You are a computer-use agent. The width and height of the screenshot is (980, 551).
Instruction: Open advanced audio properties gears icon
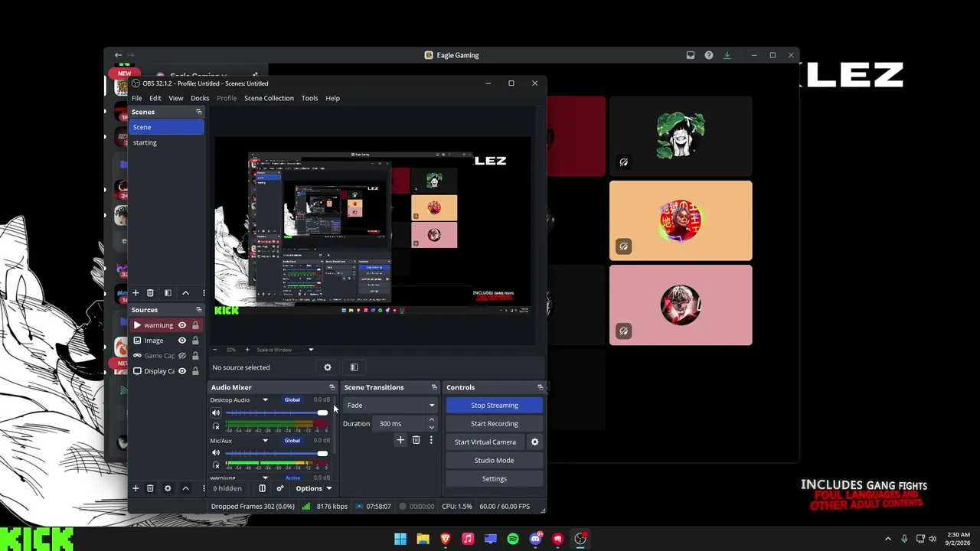(x=280, y=488)
